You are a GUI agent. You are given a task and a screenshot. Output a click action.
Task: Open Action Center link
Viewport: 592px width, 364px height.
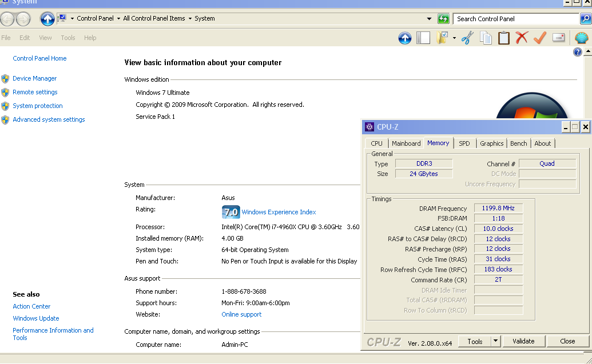coord(31,306)
